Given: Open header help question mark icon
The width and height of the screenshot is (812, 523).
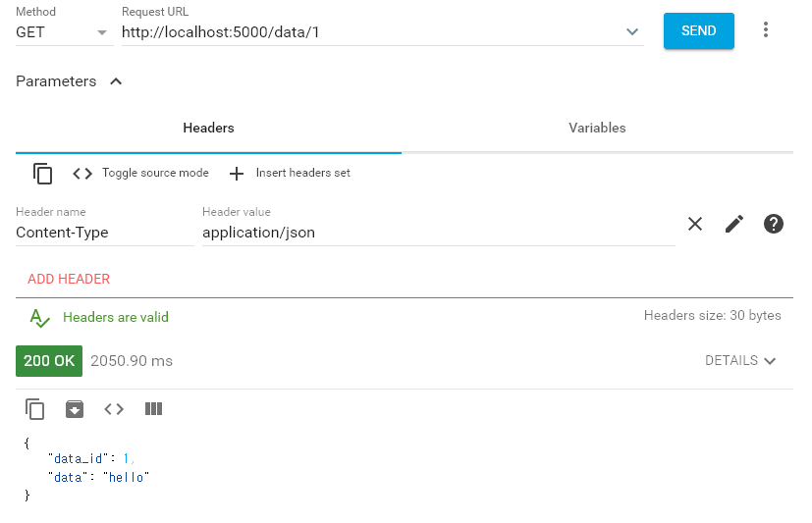Looking at the screenshot, I should coord(774,224).
